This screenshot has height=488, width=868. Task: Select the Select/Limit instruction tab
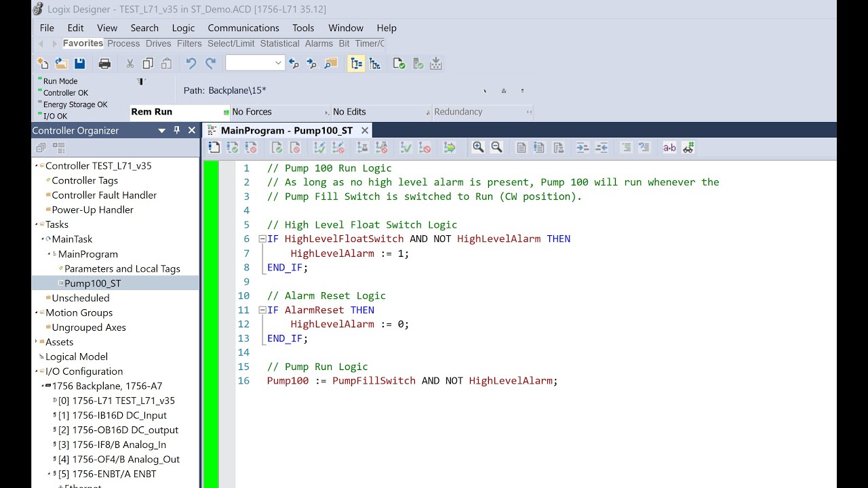(231, 43)
